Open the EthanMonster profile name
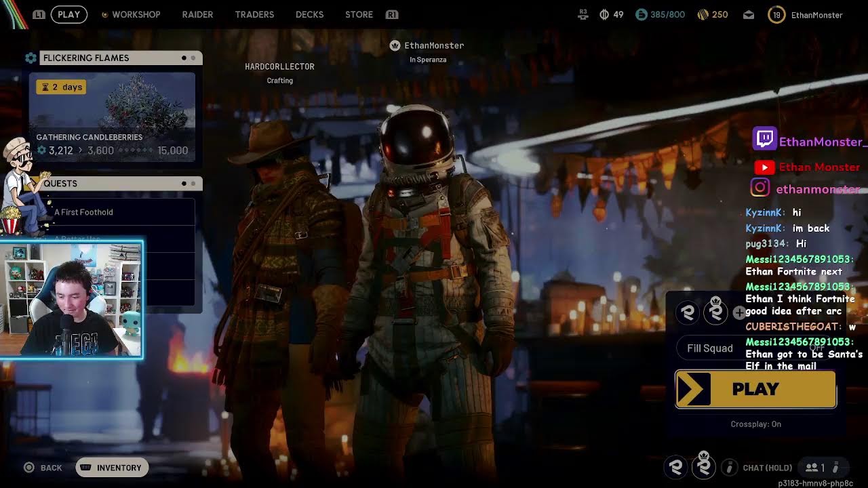This screenshot has height=488, width=868. 816,15
